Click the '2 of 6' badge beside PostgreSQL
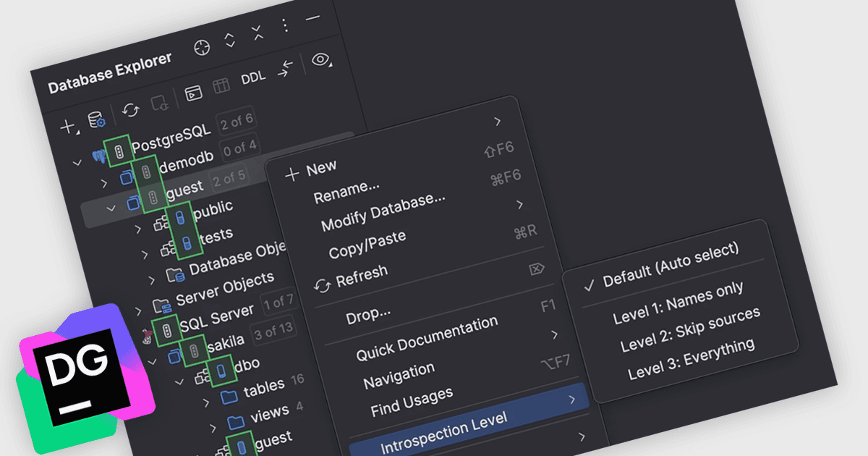The height and width of the screenshot is (456, 868). (x=236, y=120)
